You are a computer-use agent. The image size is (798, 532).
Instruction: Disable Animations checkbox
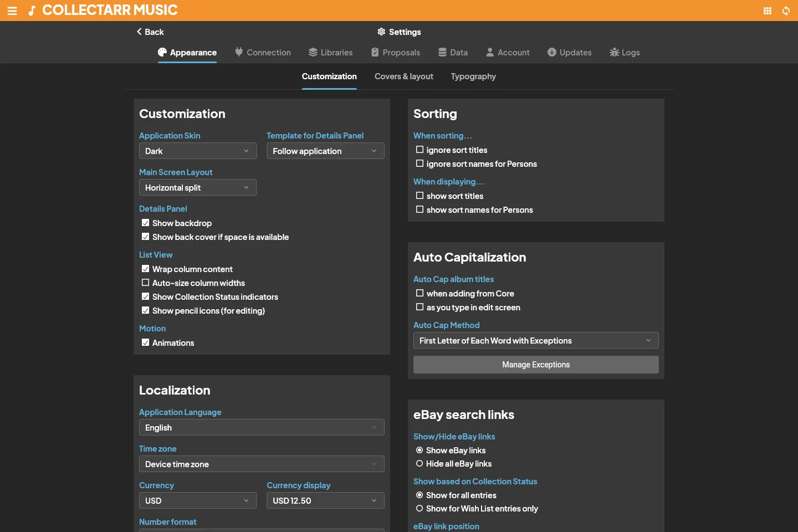(x=145, y=342)
